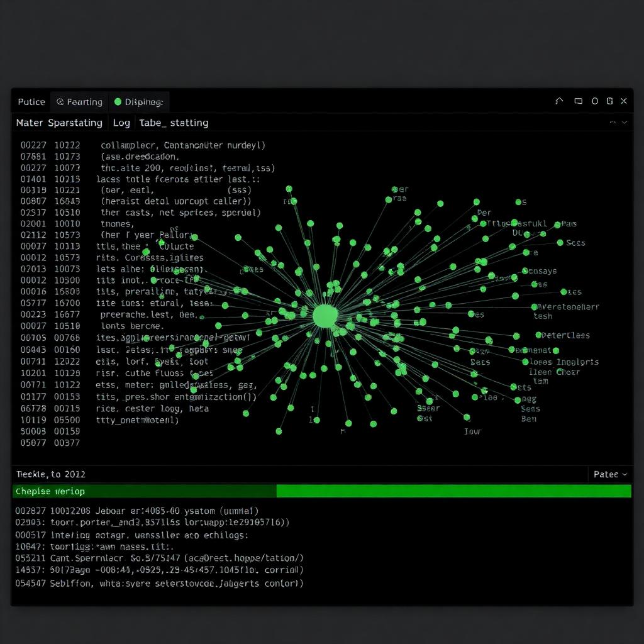Close the window with the X icon
The image size is (644, 644).
click(624, 101)
